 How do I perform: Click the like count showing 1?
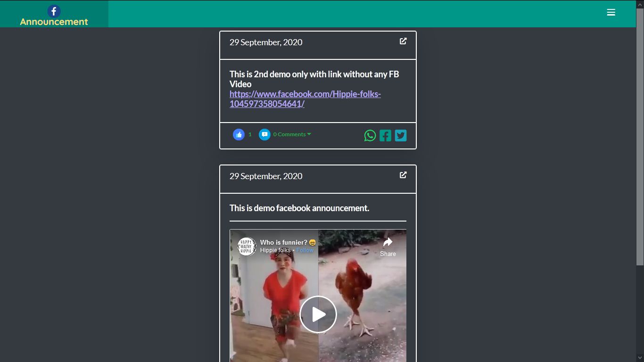coord(250,134)
